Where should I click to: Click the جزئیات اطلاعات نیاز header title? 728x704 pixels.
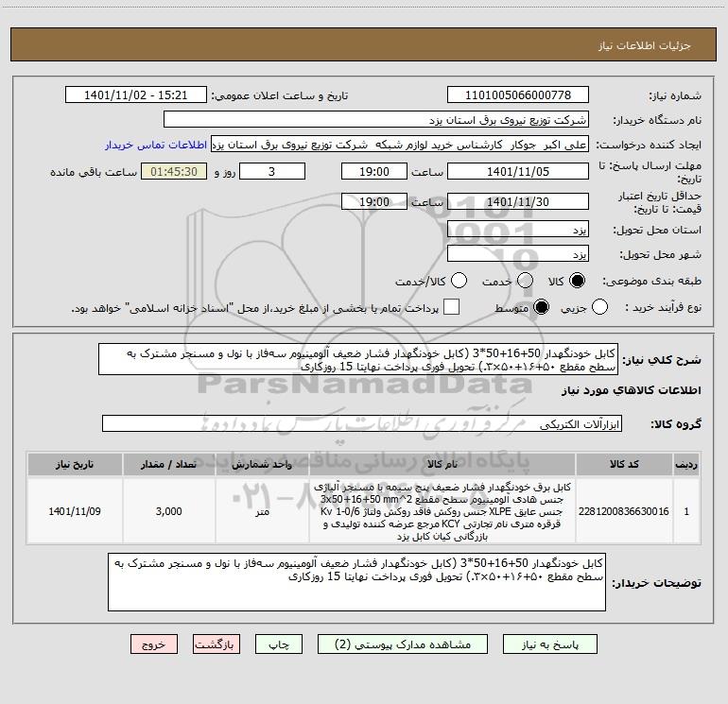645,45
